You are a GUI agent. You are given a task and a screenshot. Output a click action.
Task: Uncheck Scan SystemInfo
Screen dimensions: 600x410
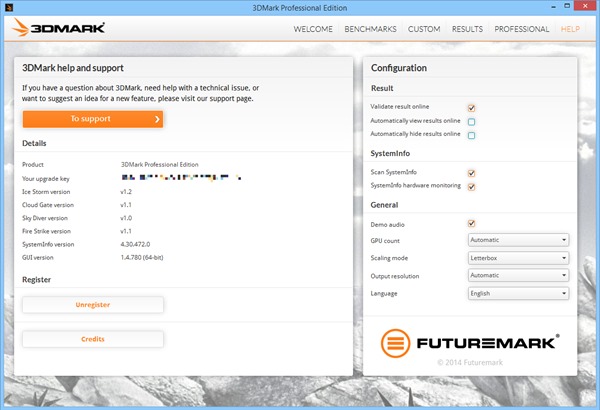pyautogui.click(x=471, y=173)
